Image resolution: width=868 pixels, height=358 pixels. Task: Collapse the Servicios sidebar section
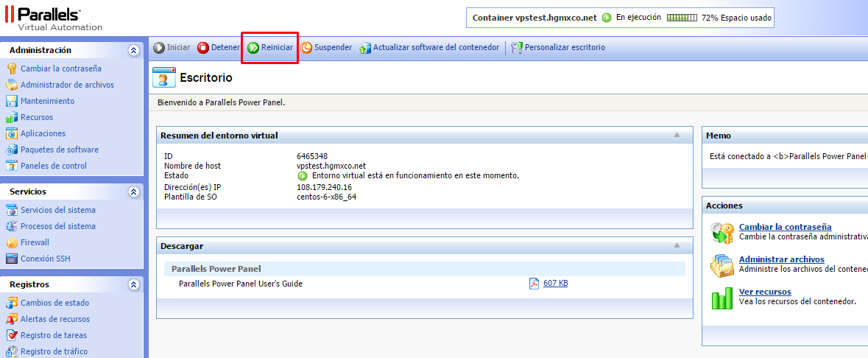(133, 192)
